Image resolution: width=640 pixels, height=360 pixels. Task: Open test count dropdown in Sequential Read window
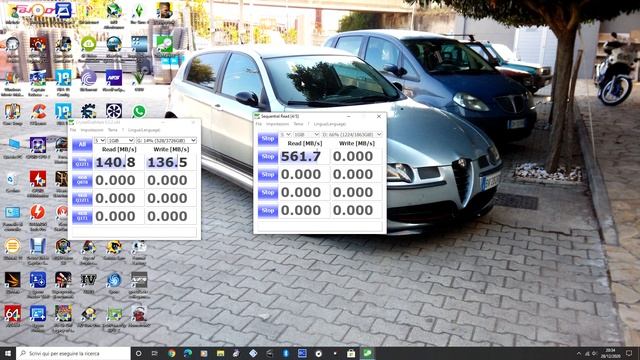285,134
